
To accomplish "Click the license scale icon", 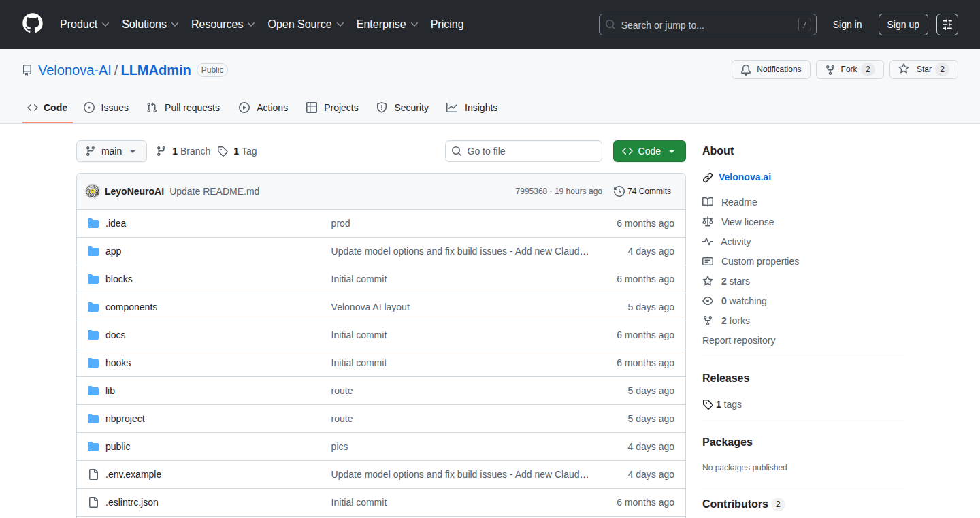I will 708,222.
